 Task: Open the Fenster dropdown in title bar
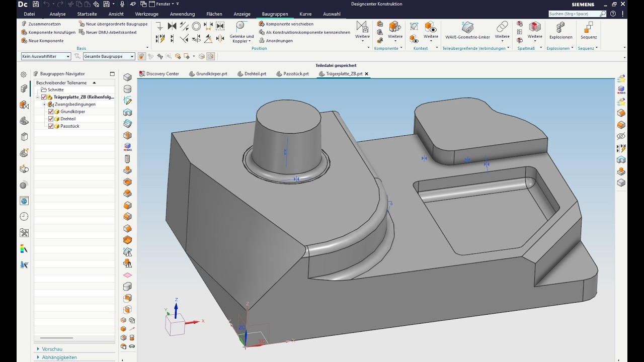164,4
